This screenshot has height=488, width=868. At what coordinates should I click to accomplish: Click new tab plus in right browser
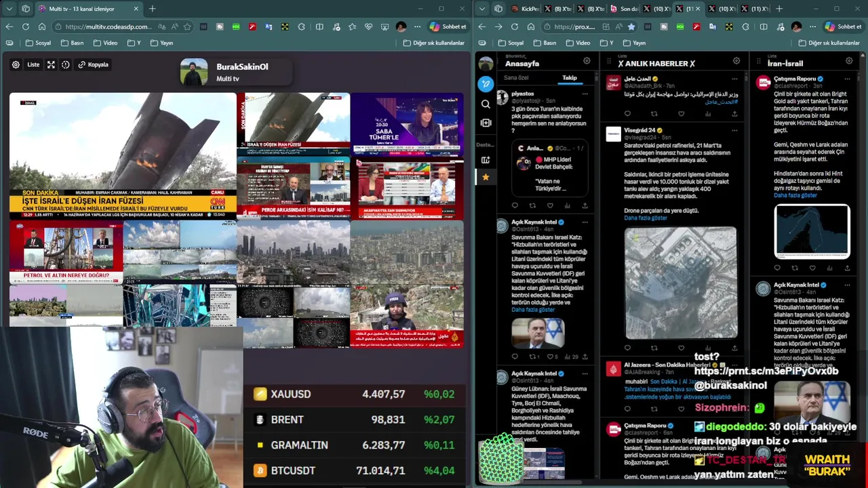[778, 9]
